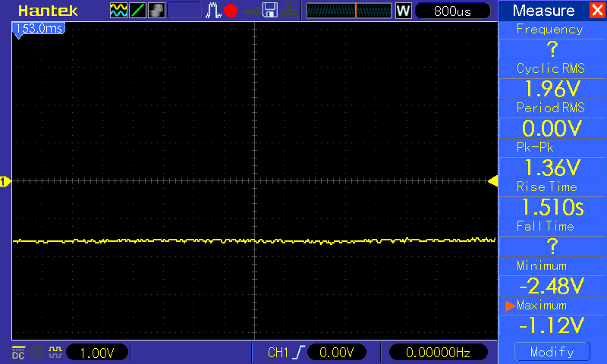Click the waveform memory overview bar
This screenshot has height=364, width=607.
(349, 11)
